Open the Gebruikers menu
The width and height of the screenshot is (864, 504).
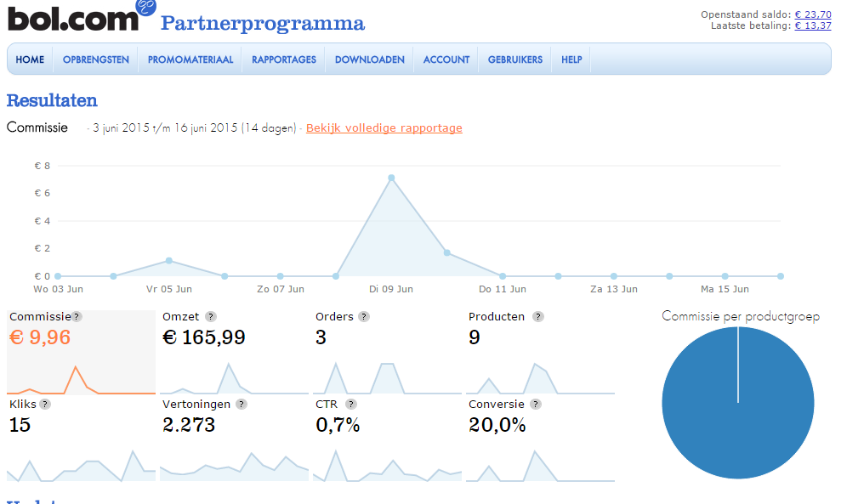pyautogui.click(x=515, y=59)
